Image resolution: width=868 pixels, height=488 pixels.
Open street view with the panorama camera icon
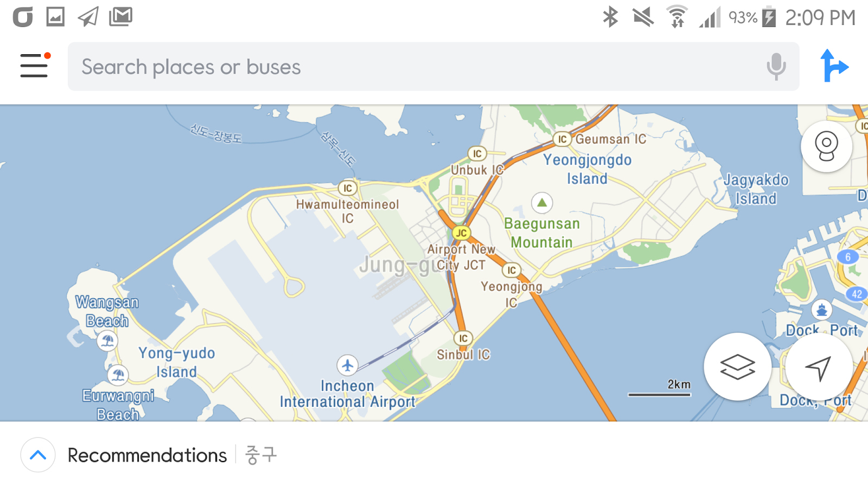[826, 146]
